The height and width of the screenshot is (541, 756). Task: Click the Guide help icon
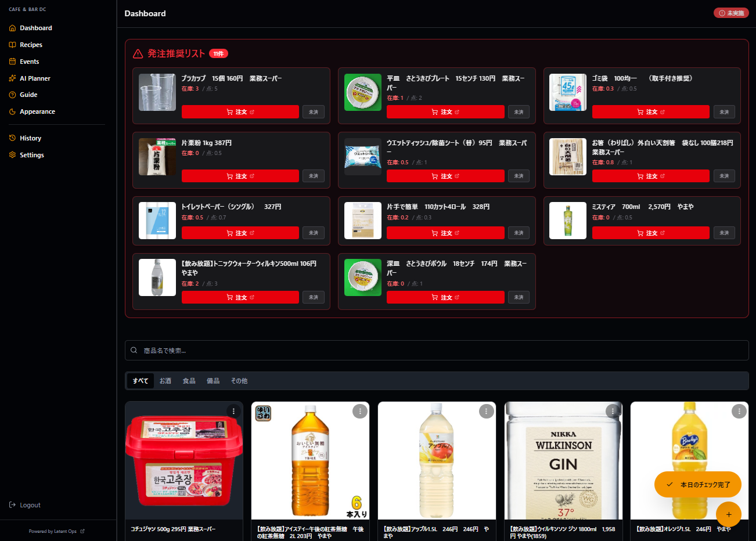(x=12, y=95)
